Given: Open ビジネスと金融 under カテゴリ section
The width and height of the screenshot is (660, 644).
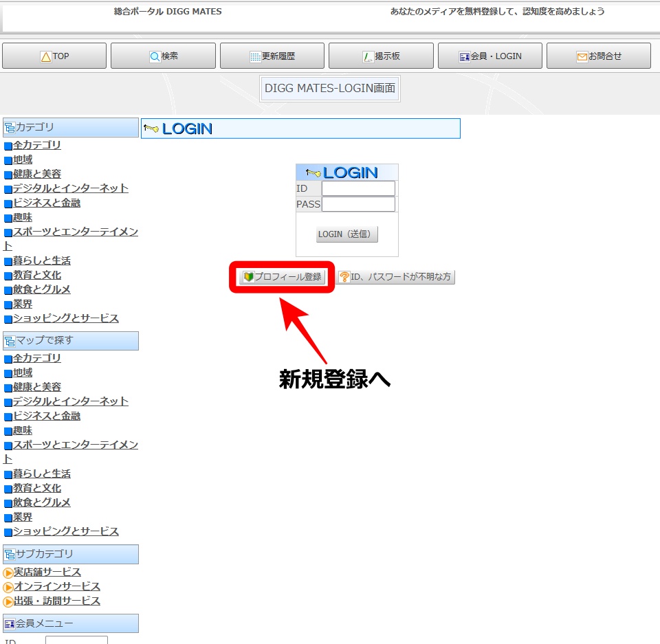Looking at the screenshot, I should coord(46,203).
